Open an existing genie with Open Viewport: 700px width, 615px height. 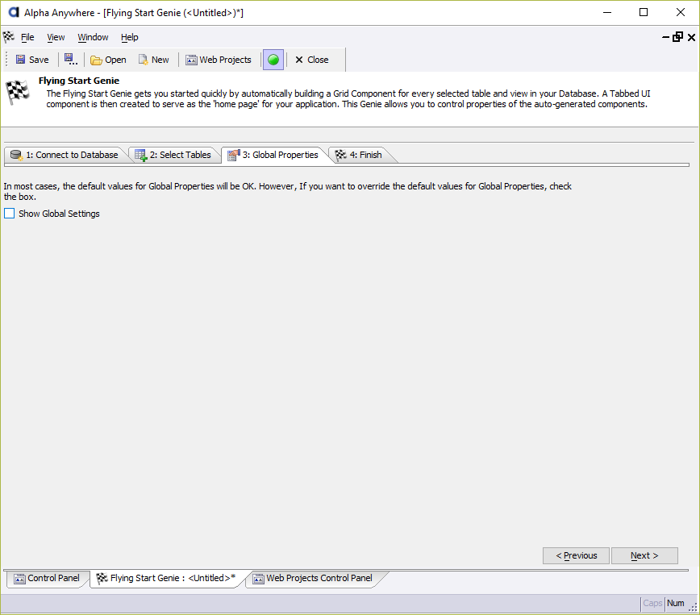(109, 60)
